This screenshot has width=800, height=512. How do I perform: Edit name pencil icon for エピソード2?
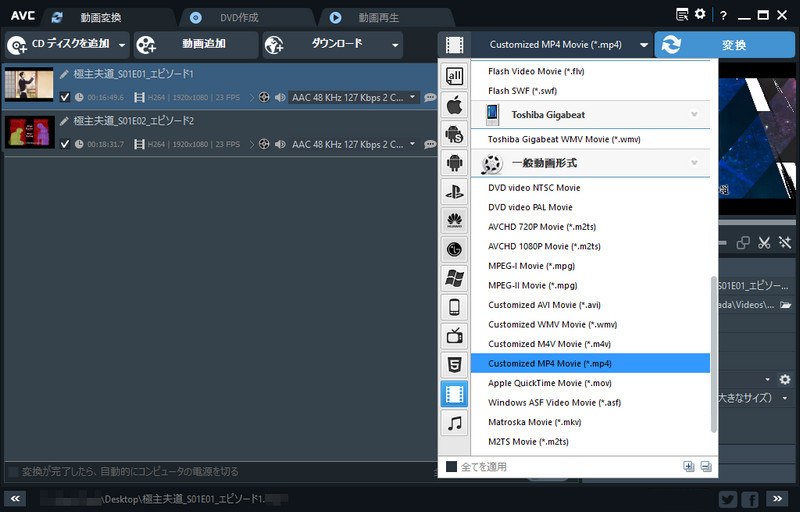(64, 121)
